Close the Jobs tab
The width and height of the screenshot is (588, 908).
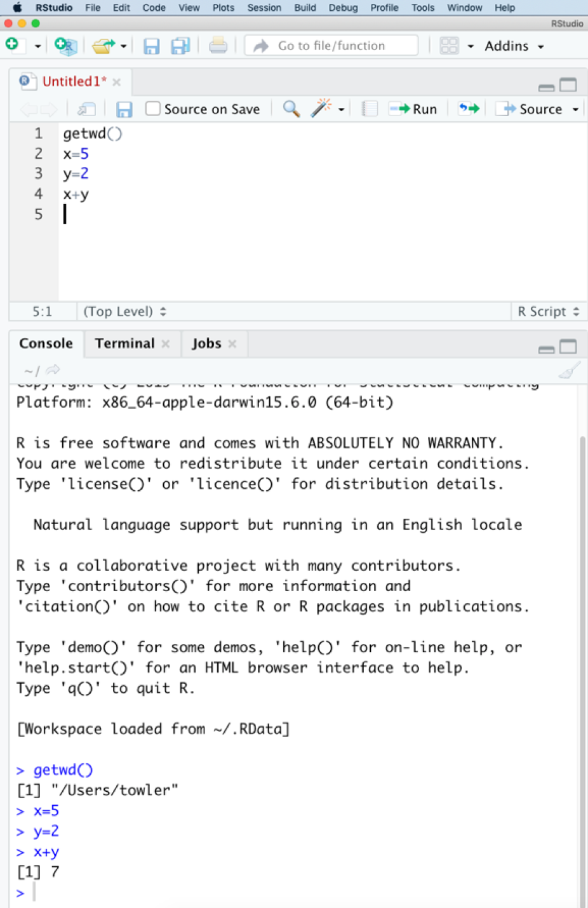(232, 344)
